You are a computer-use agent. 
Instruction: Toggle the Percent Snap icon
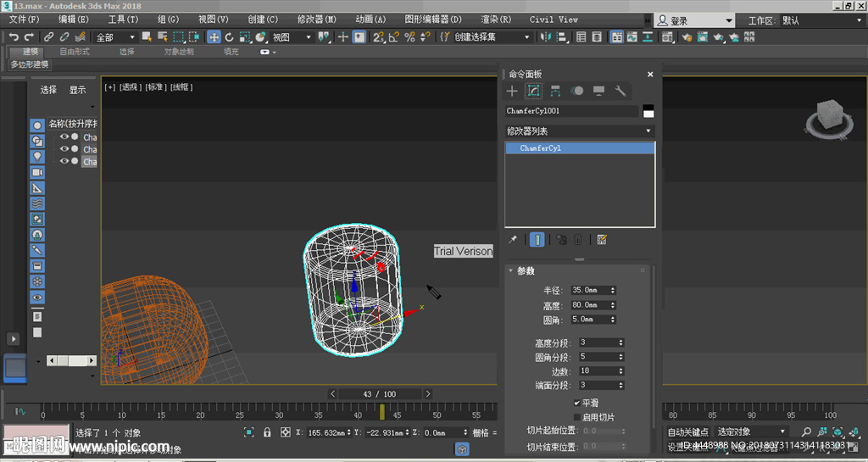pos(409,37)
